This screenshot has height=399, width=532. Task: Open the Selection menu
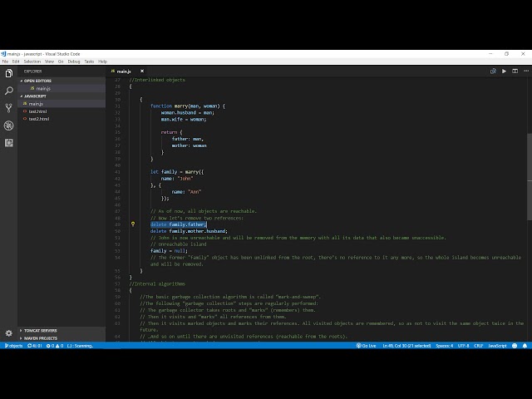(x=32, y=62)
